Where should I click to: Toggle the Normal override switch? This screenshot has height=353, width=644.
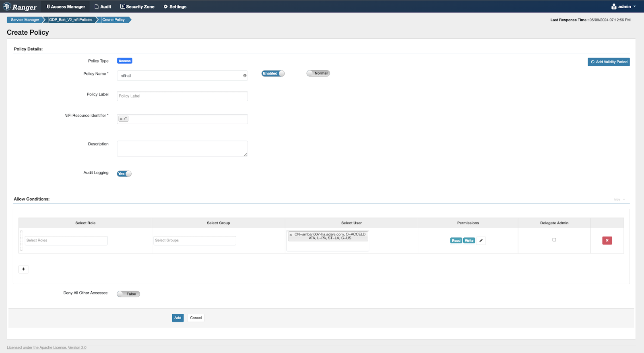point(318,73)
